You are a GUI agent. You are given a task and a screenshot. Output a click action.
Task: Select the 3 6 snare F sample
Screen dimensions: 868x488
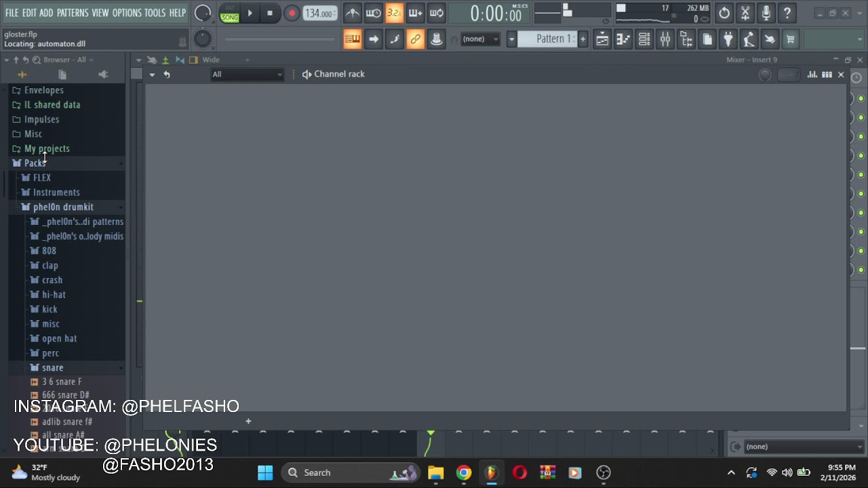(x=62, y=382)
